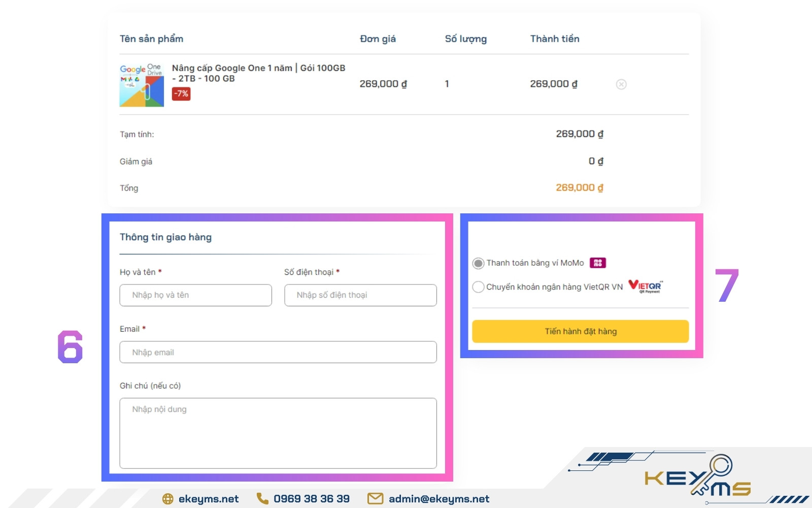
Task: Open the ekeyms.net website link
Action: (208, 499)
